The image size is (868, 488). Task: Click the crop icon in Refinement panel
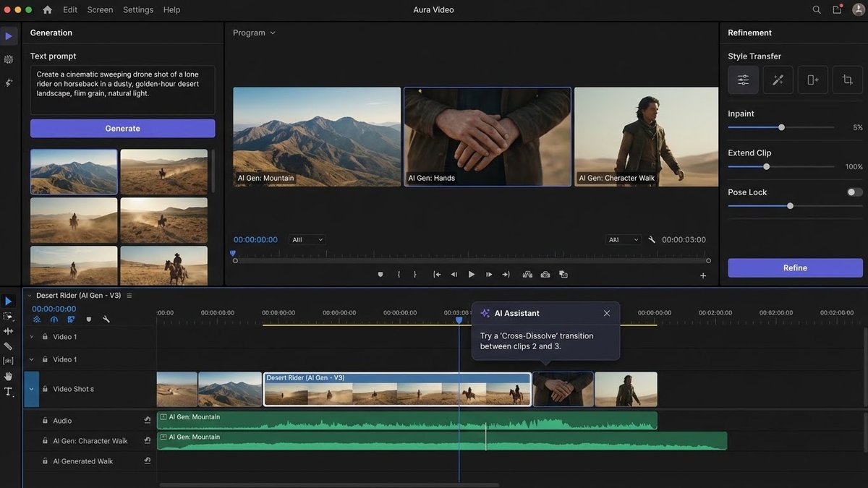[x=848, y=80]
